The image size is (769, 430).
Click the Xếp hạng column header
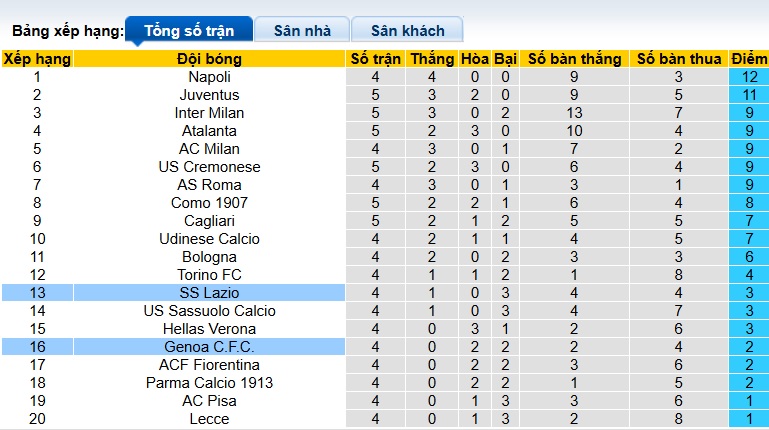coord(37,59)
